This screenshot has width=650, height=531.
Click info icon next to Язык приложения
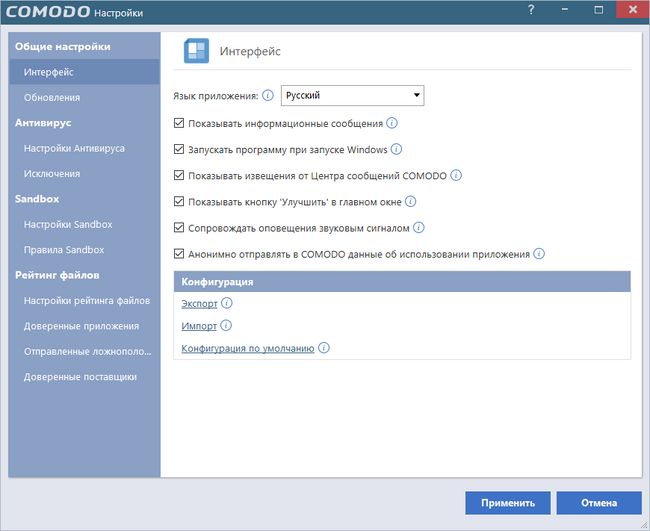(x=268, y=96)
